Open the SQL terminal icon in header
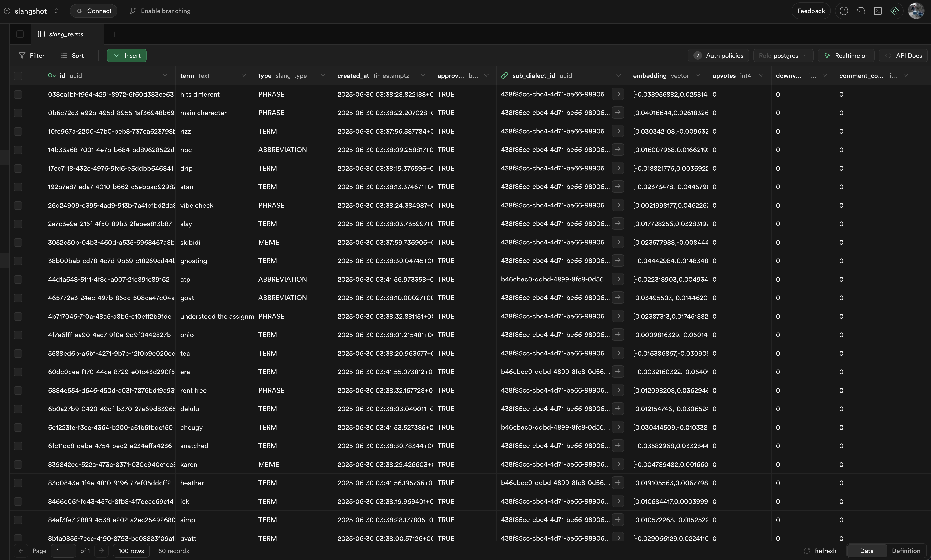The width and height of the screenshot is (931, 560). coord(878,11)
